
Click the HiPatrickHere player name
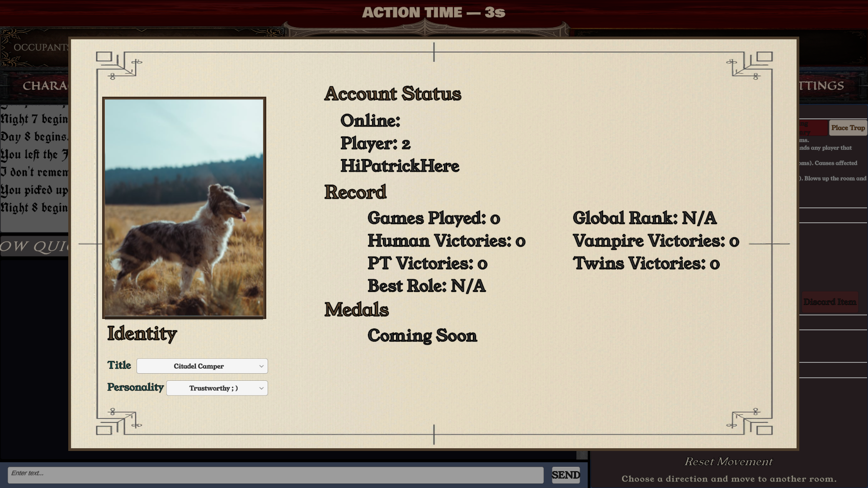[400, 166]
